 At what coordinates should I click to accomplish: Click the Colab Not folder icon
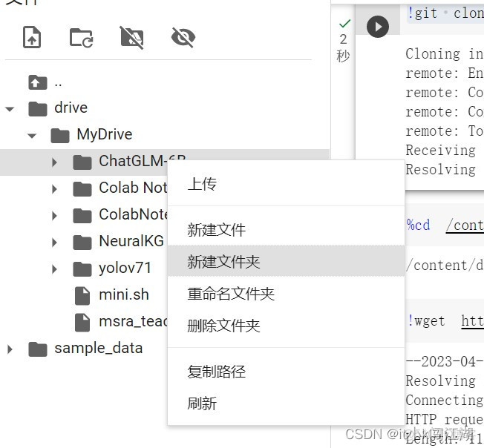82,189
